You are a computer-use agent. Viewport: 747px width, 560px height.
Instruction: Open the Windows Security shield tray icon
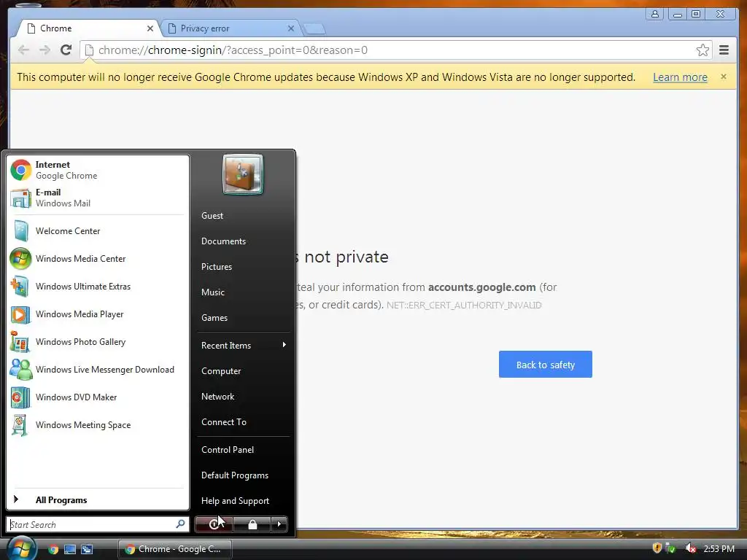657,548
